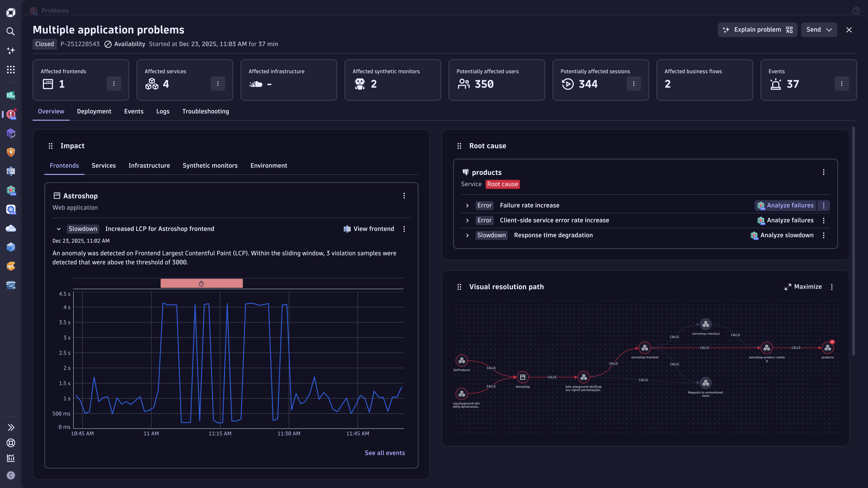Expand the Response time degradation row
This screenshot has width=868, height=488.
pyautogui.click(x=467, y=235)
